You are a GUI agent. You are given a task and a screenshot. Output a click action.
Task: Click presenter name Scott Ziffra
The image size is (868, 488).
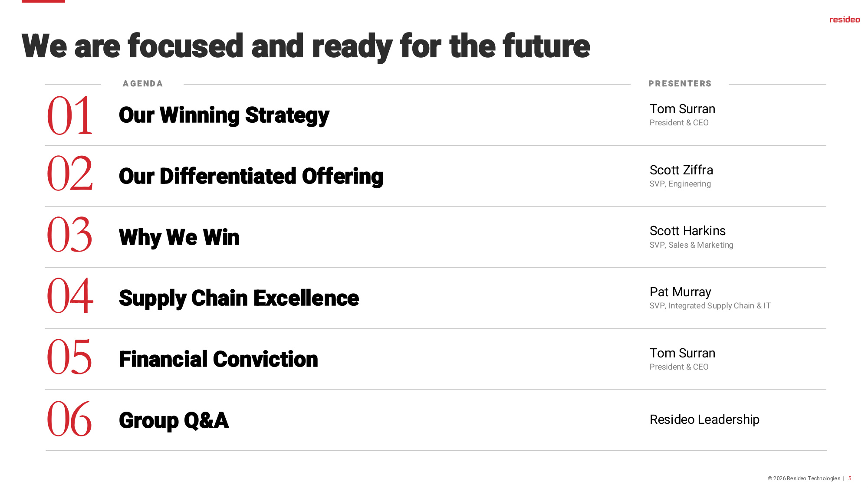pos(681,170)
